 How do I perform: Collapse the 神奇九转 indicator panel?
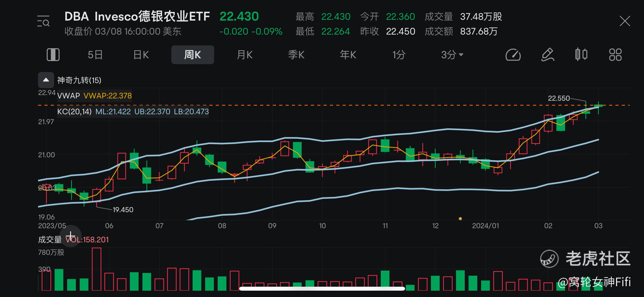click(x=46, y=80)
